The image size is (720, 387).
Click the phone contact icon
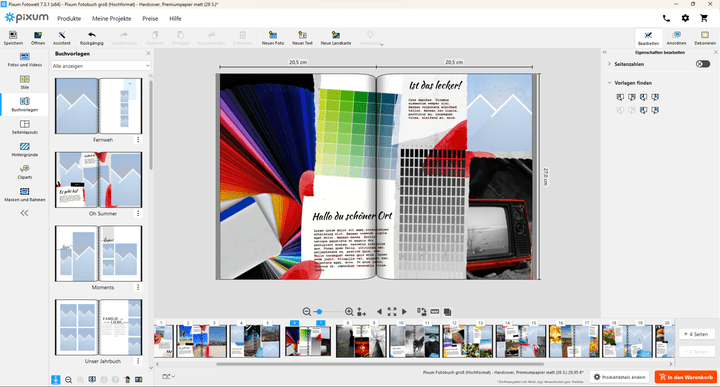pyautogui.click(x=666, y=18)
